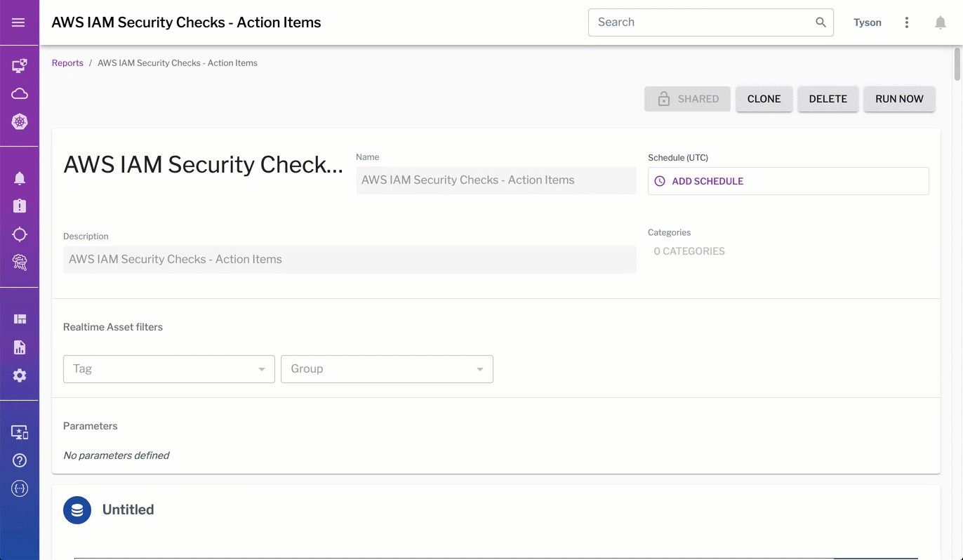
Task: Click the database icon beside Untitled
Action: coord(77,510)
